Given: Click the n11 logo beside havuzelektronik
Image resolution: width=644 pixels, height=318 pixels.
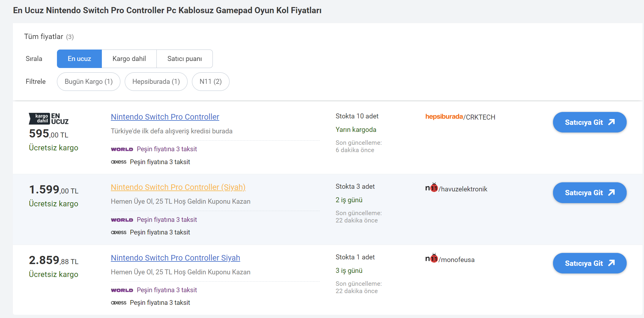Looking at the screenshot, I should [x=432, y=188].
